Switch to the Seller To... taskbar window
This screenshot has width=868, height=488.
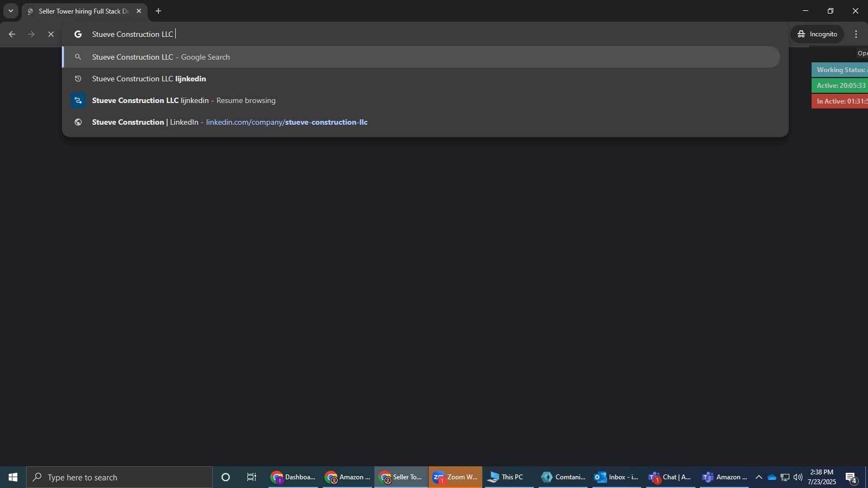(x=401, y=477)
